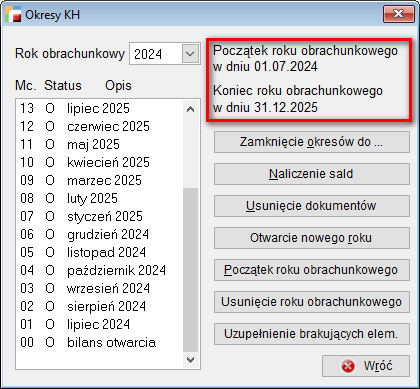Click the period list scrollbar thumb
The height and width of the screenshot is (389, 420).
click(191, 270)
